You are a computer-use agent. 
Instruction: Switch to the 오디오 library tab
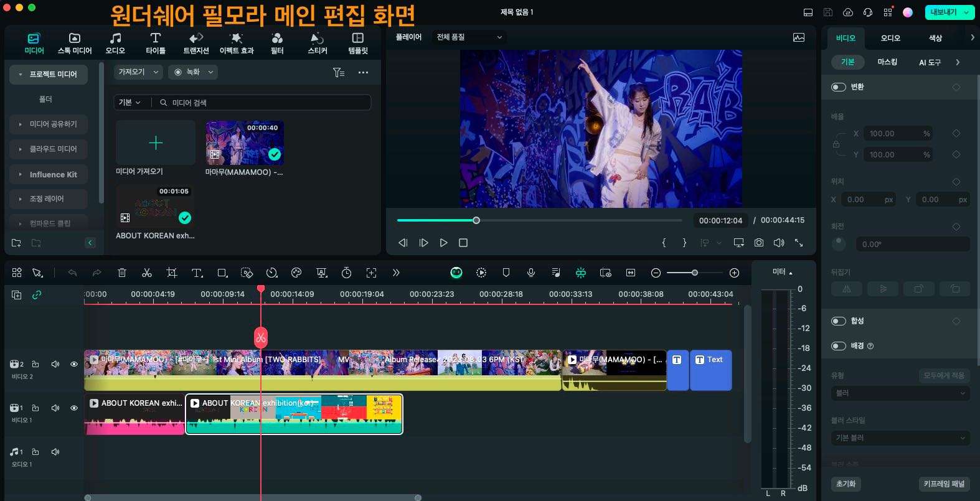click(x=115, y=44)
